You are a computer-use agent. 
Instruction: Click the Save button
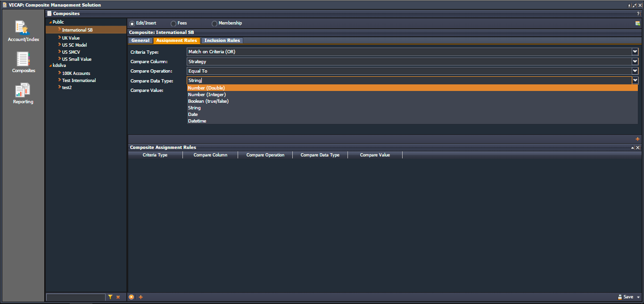[x=626, y=297]
